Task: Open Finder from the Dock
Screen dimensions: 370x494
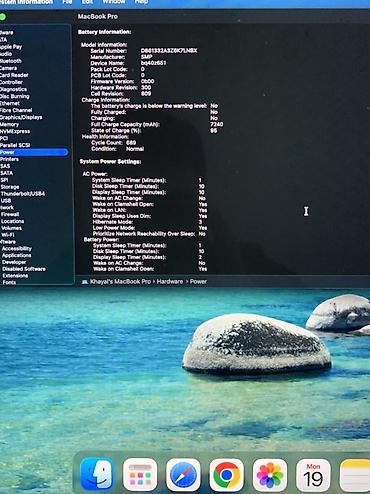Action: tap(97, 474)
